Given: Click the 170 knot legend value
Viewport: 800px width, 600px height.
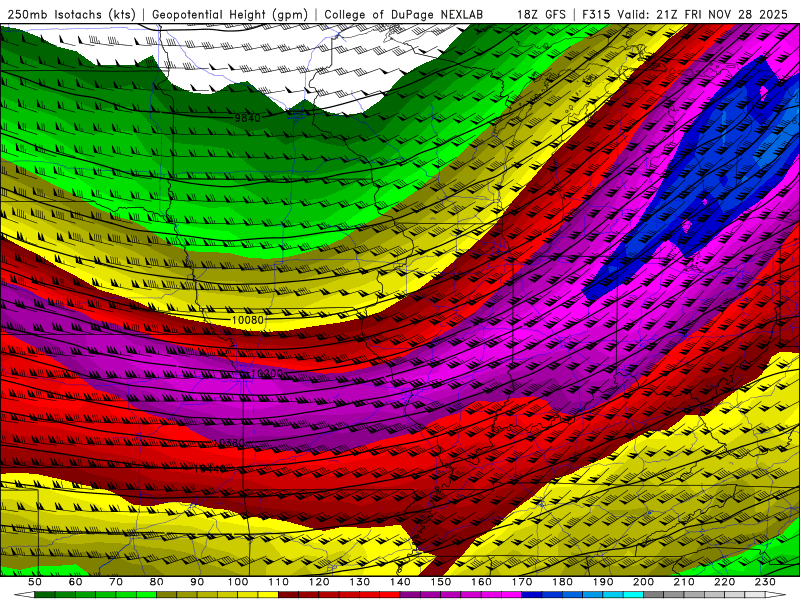Looking at the screenshot, I should coord(522,582).
